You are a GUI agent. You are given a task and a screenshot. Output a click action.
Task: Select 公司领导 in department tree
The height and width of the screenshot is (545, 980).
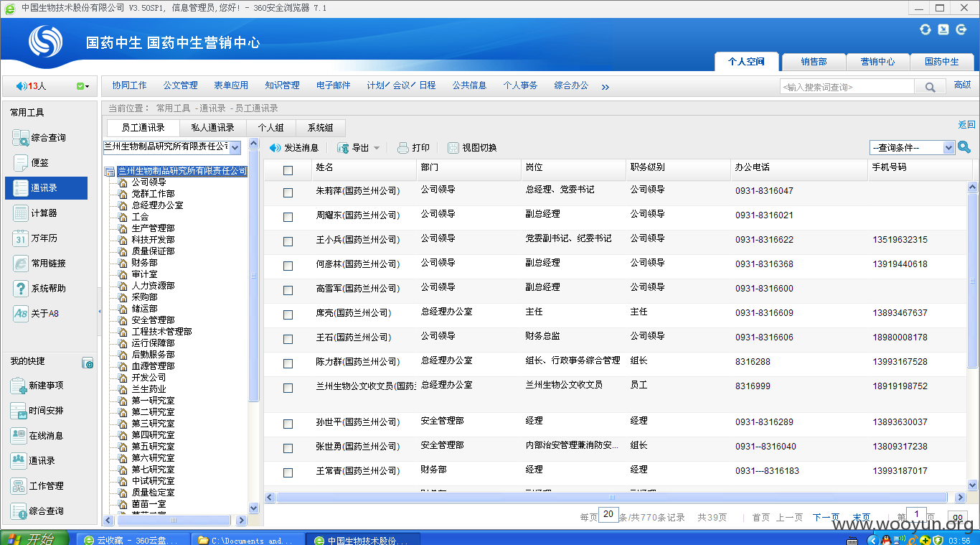[x=149, y=182]
